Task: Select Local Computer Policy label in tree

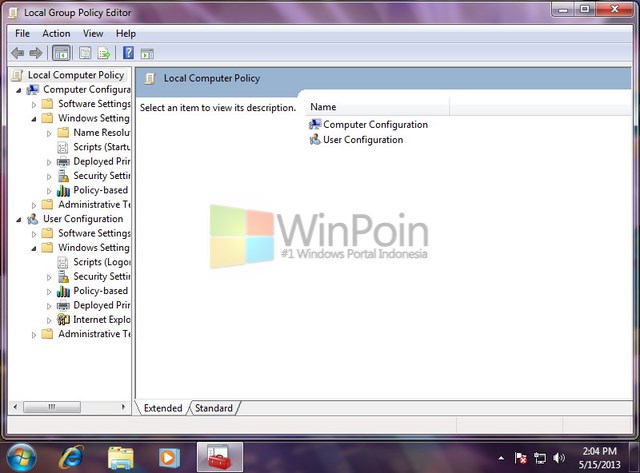Action: [76, 75]
